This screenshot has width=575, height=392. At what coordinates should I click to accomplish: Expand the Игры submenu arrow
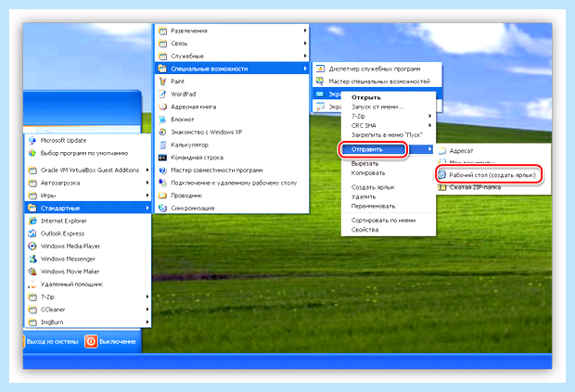tap(147, 196)
